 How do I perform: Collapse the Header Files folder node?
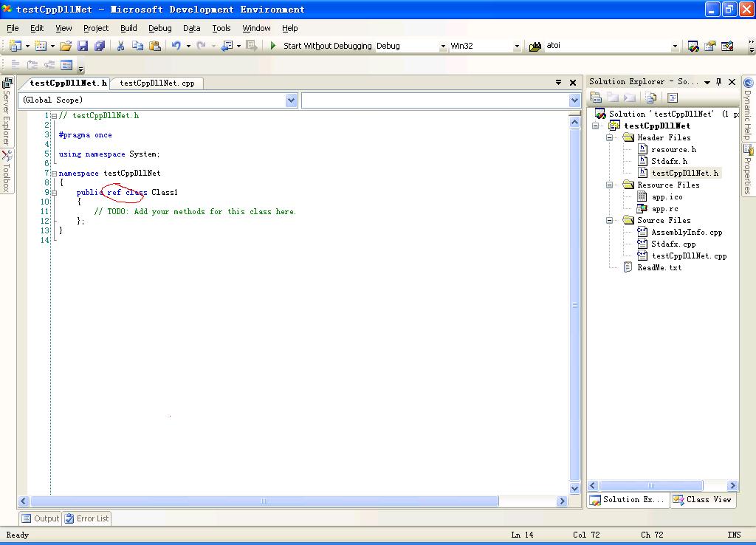(610, 137)
